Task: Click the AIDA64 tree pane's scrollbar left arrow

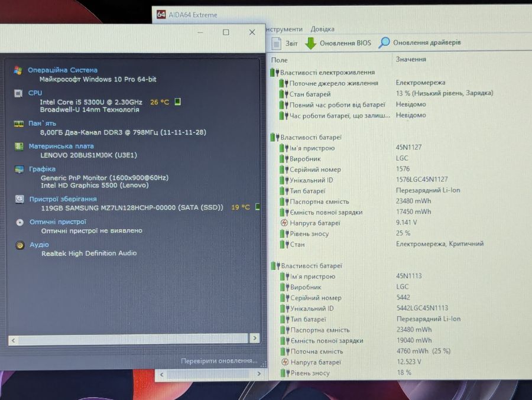Action: [161, 375]
